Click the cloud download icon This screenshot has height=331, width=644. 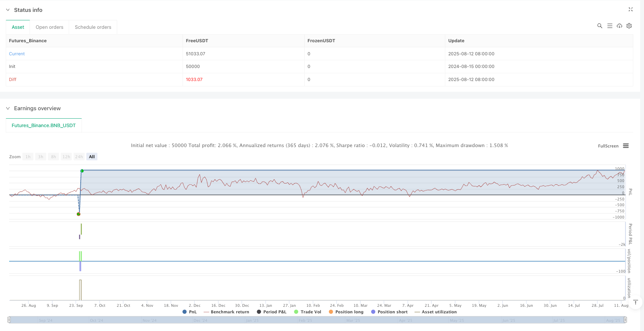point(619,26)
